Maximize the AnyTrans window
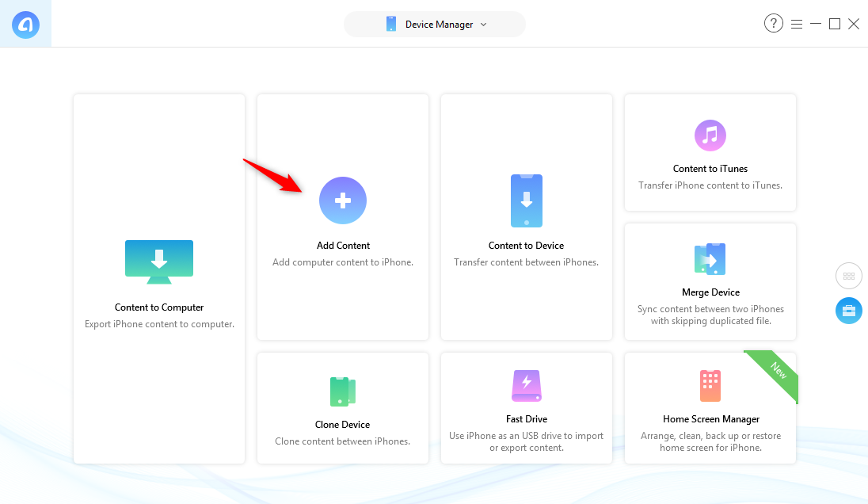The height and width of the screenshot is (504, 868). pos(835,24)
